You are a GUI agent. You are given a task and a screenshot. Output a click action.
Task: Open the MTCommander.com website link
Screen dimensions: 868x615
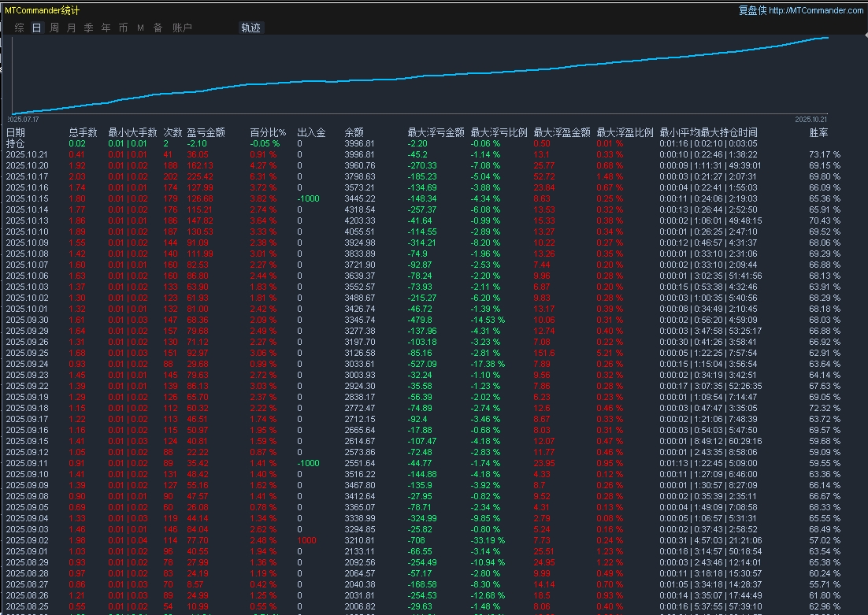pos(815,10)
